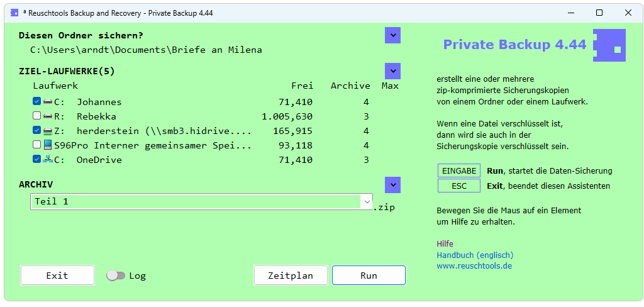Click the Reuschtools app icon in title bar
The image size is (644, 307).
pyautogui.click(x=14, y=13)
